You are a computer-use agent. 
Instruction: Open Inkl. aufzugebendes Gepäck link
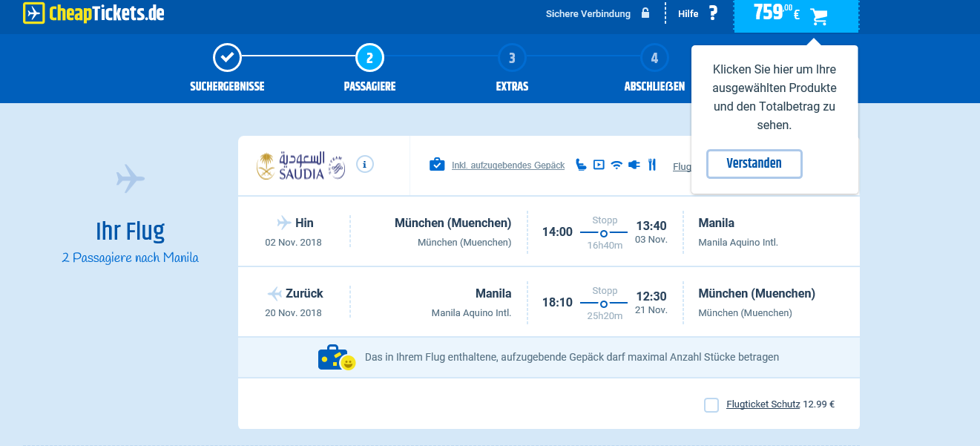[508, 165]
